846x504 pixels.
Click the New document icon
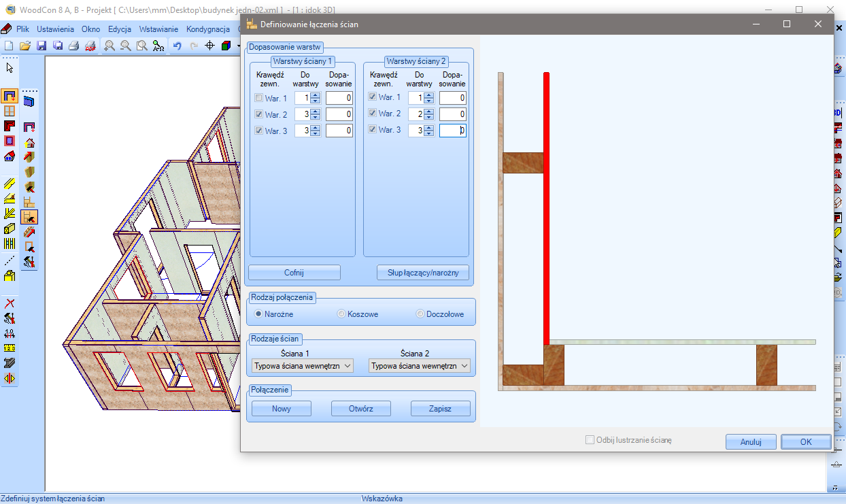9,46
